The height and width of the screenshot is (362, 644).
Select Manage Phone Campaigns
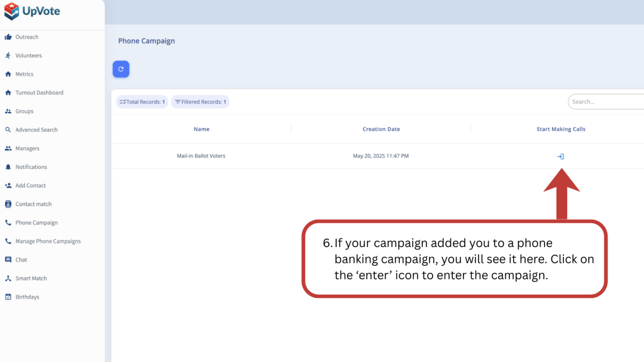click(48, 241)
